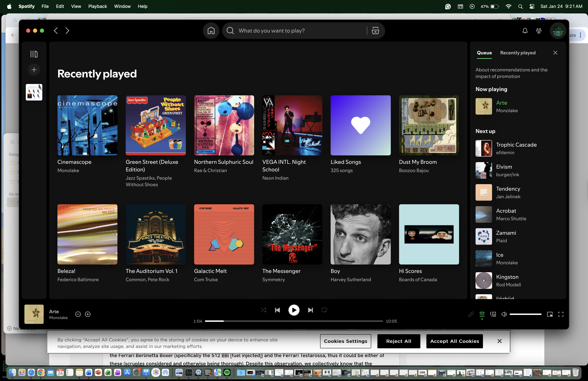The width and height of the screenshot is (588, 381).
Task: Skip to next track
Action: pyautogui.click(x=310, y=310)
